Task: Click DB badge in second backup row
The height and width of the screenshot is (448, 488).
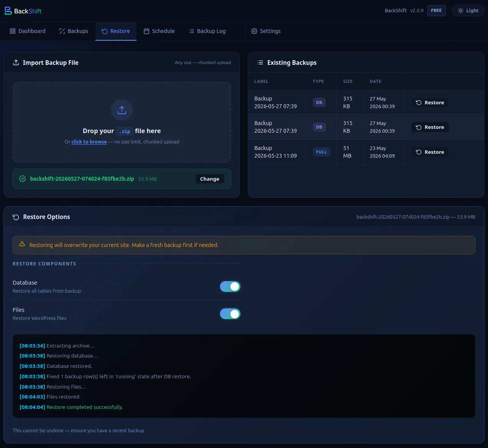Action: (x=319, y=127)
